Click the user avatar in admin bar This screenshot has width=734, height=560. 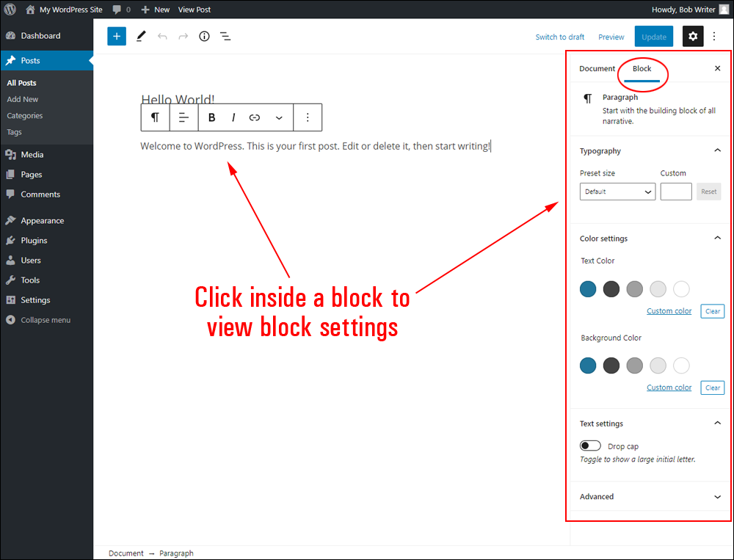(724, 10)
